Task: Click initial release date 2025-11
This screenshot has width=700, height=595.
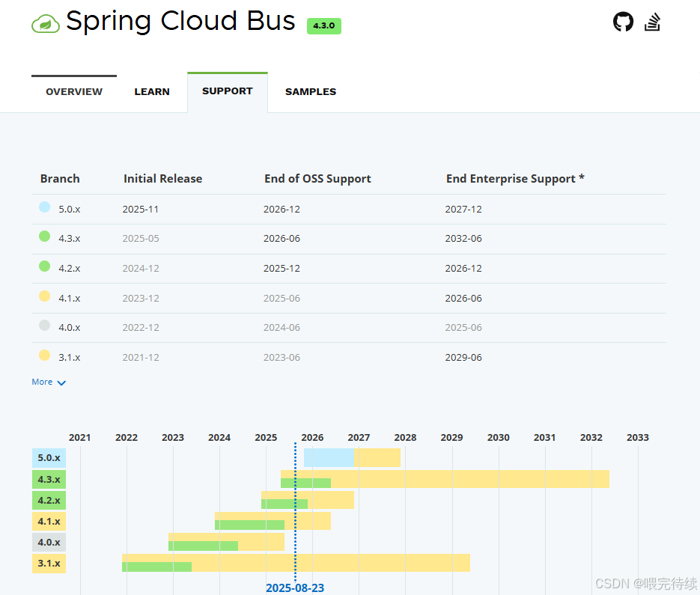Action: coord(141,210)
